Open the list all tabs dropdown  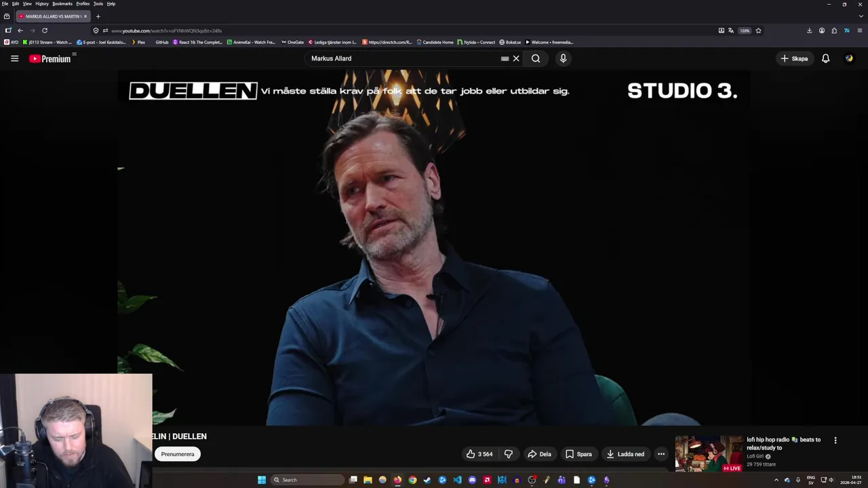point(861,16)
